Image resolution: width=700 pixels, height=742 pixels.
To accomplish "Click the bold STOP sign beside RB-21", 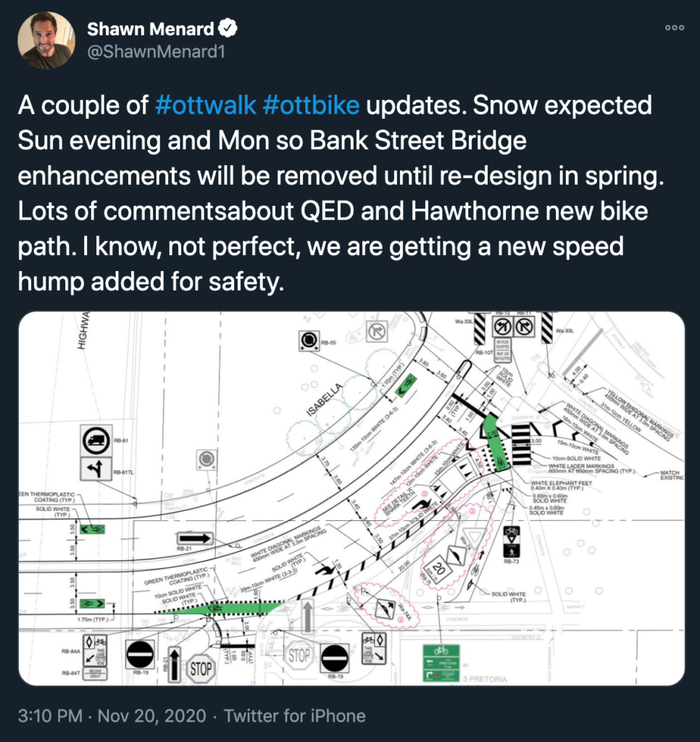I will pyautogui.click(x=201, y=668).
